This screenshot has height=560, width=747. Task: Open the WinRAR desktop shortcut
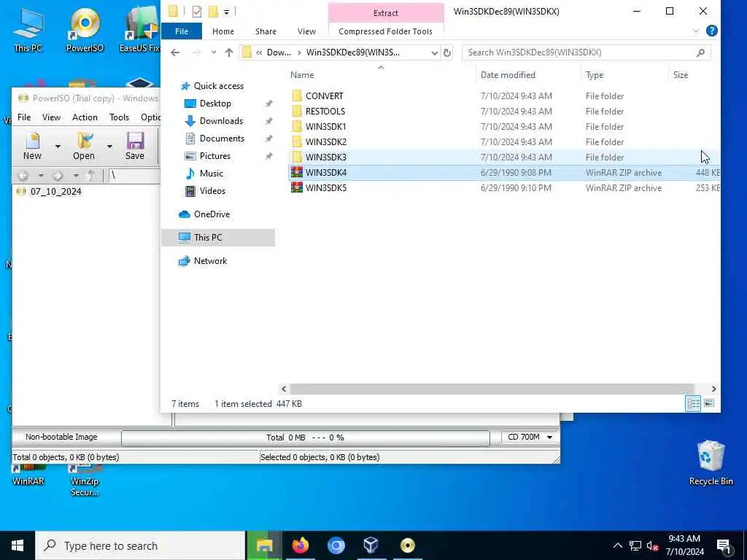click(28, 475)
